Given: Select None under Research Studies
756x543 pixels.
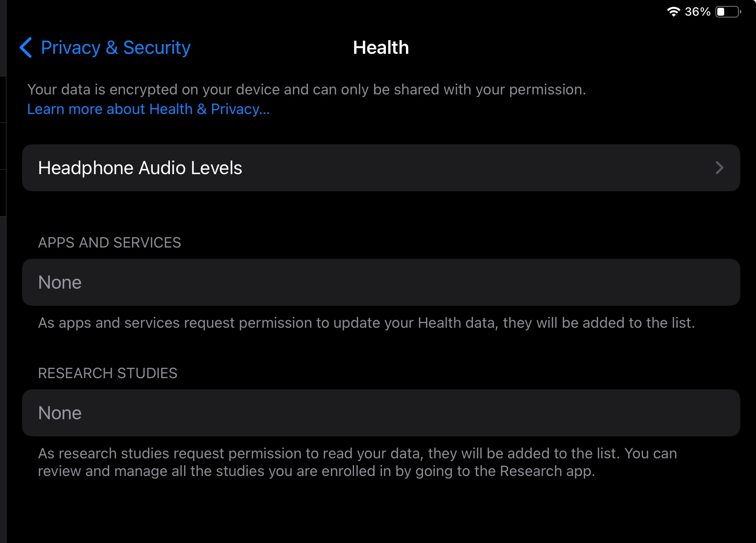Looking at the screenshot, I should [60, 413].
